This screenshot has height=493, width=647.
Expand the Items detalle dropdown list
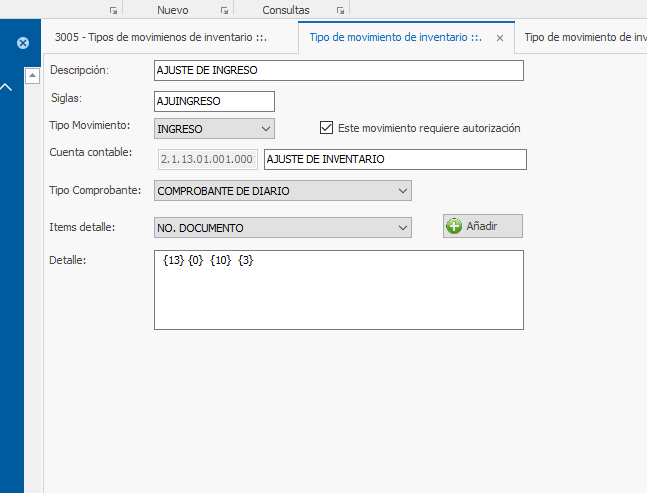tap(402, 228)
